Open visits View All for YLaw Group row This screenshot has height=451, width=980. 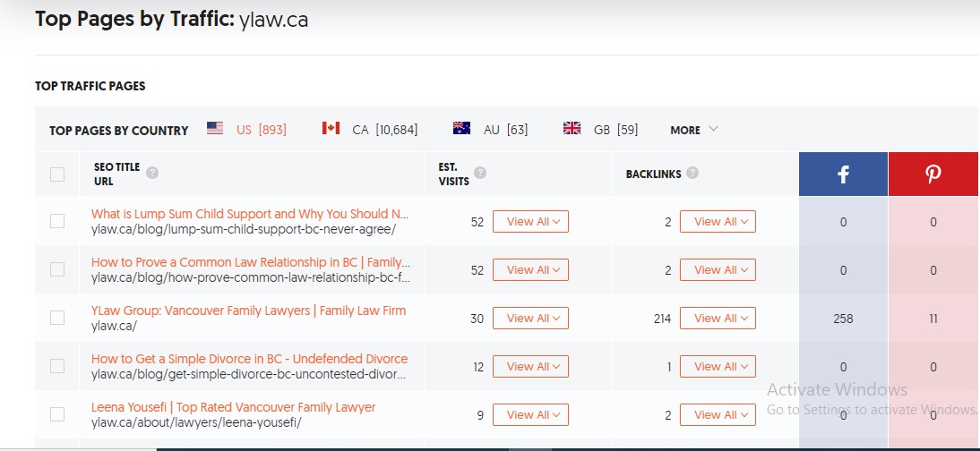(530, 318)
